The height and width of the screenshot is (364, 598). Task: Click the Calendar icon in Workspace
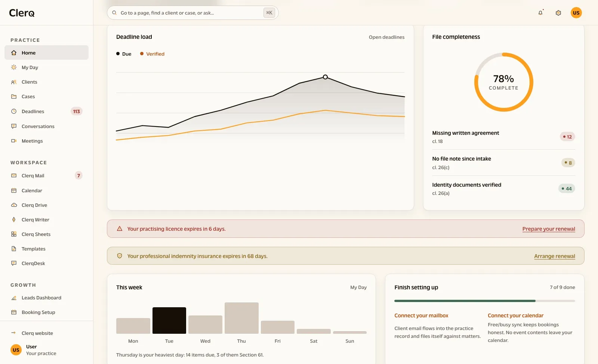click(14, 190)
